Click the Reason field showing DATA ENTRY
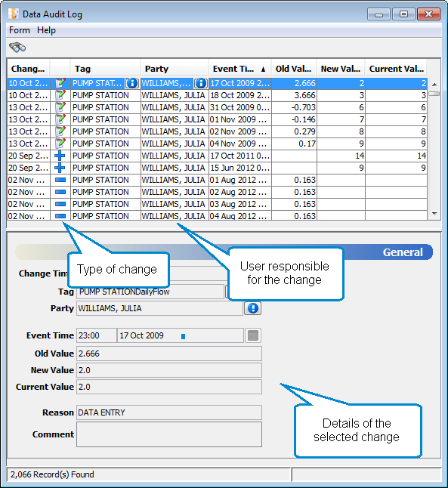448x488 pixels. click(x=169, y=412)
